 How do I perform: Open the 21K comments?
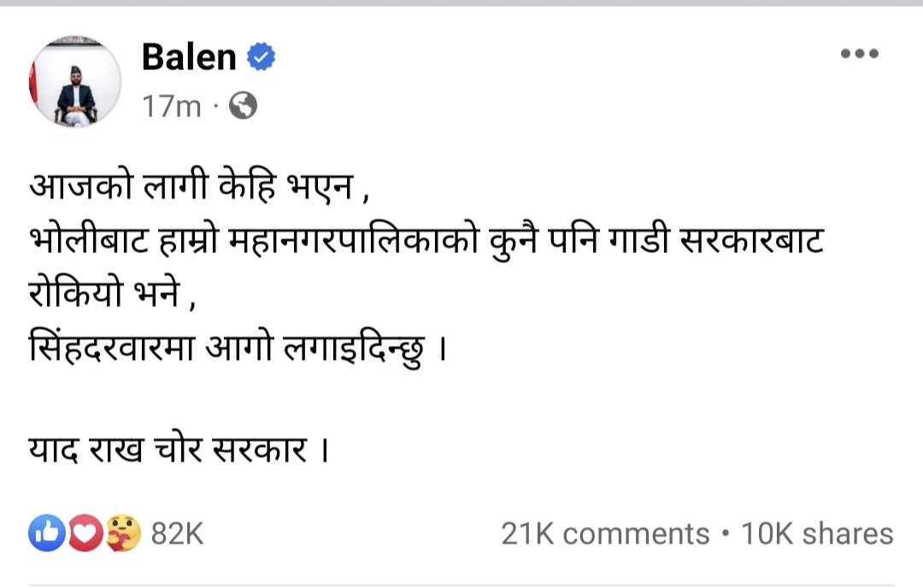tap(605, 534)
